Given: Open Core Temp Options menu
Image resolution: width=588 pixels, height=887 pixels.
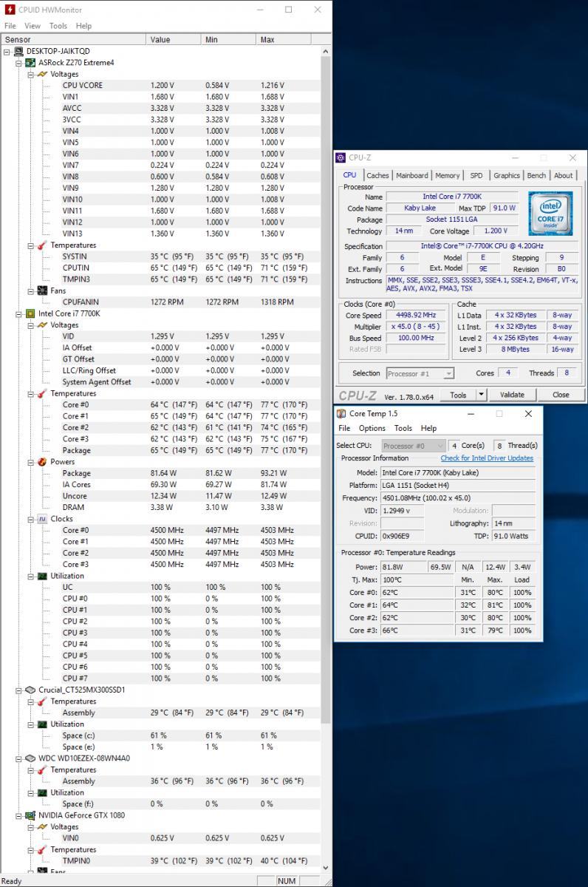Looking at the screenshot, I should [x=372, y=428].
